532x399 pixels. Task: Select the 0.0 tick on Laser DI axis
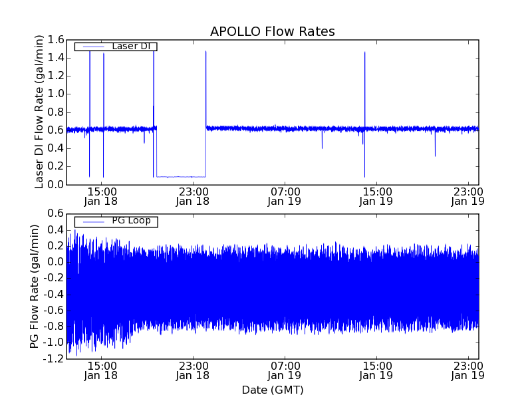(56, 185)
